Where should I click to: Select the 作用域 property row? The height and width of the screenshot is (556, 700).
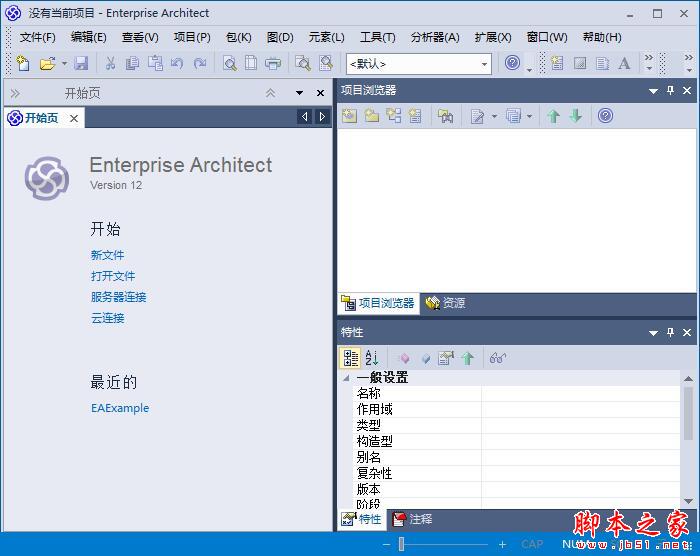point(516,410)
